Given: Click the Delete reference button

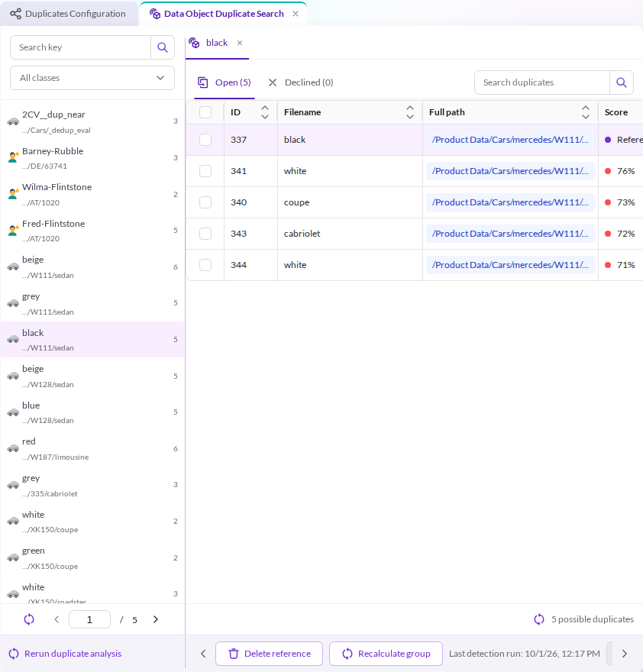Looking at the screenshot, I should pos(270,654).
